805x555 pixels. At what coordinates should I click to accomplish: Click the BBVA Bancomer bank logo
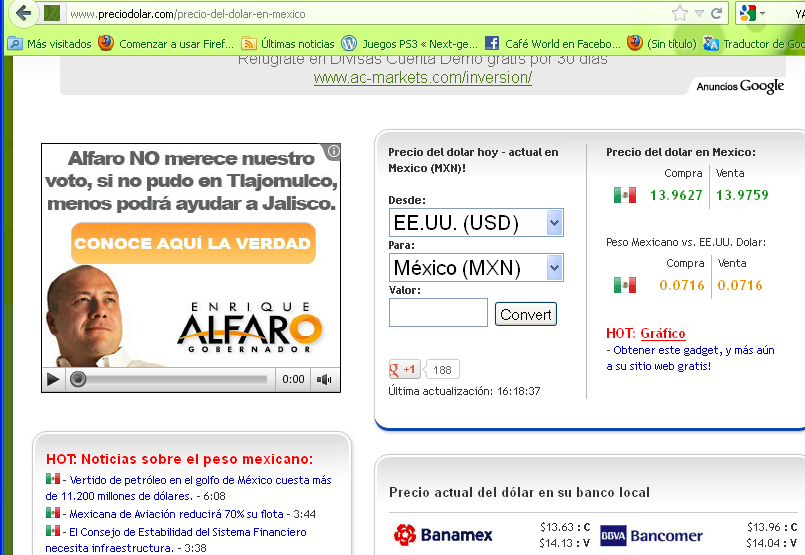(x=651, y=535)
